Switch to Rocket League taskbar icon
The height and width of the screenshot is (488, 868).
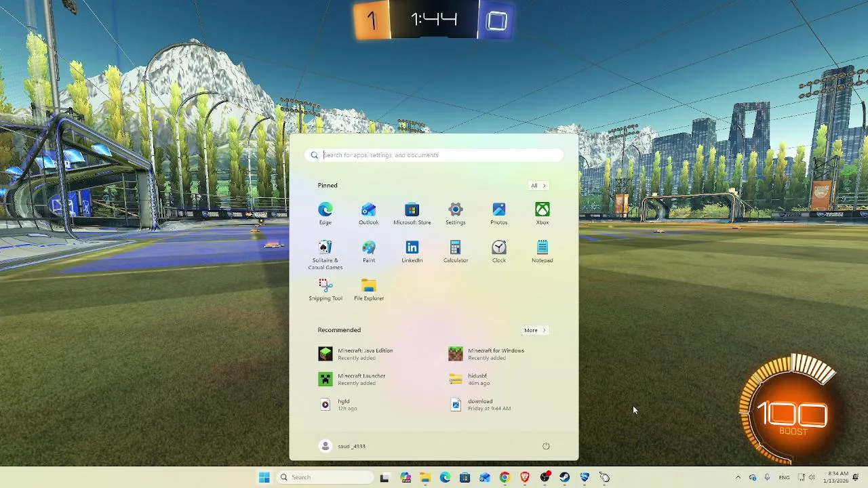[x=585, y=477]
